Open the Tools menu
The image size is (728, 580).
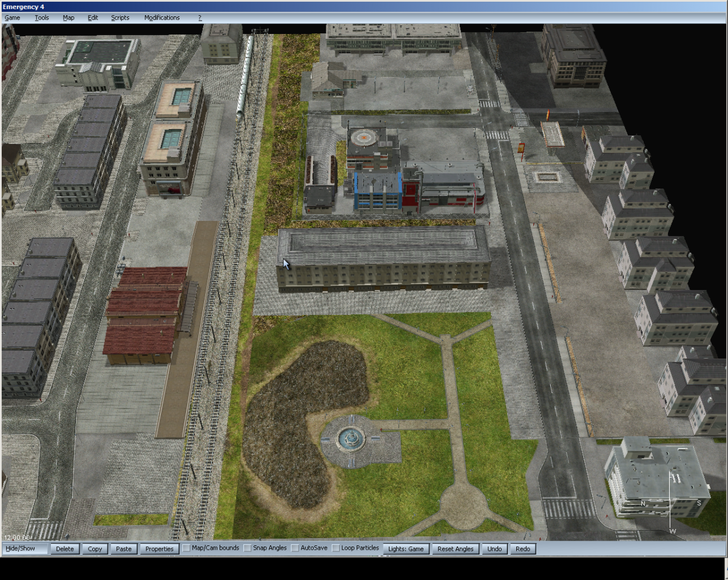[42, 18]
